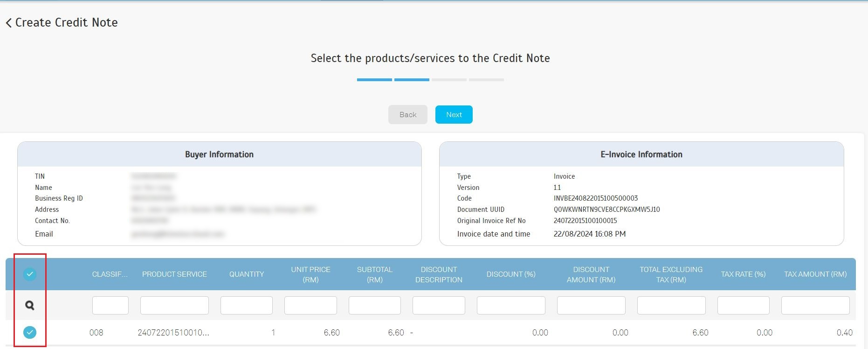This screenshot has height=349, width=868.
Task: Click the Total Excluding Tax filter input
Action: pos(671,305)
